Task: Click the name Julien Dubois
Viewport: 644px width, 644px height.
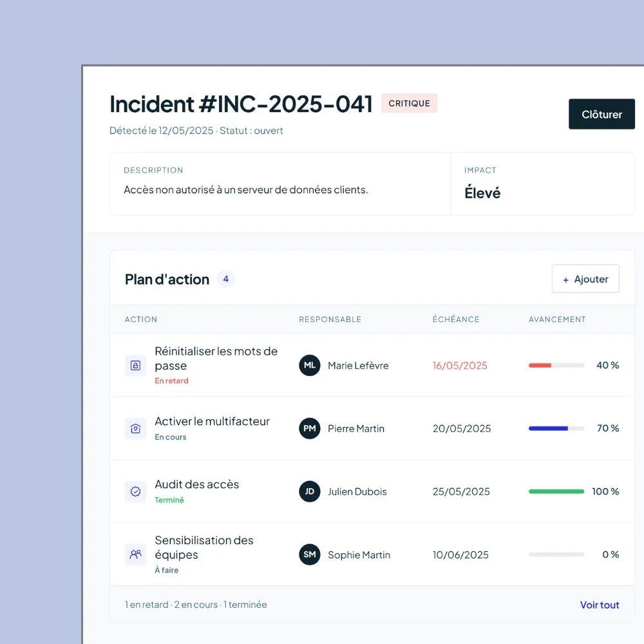Action: [357, 491]
